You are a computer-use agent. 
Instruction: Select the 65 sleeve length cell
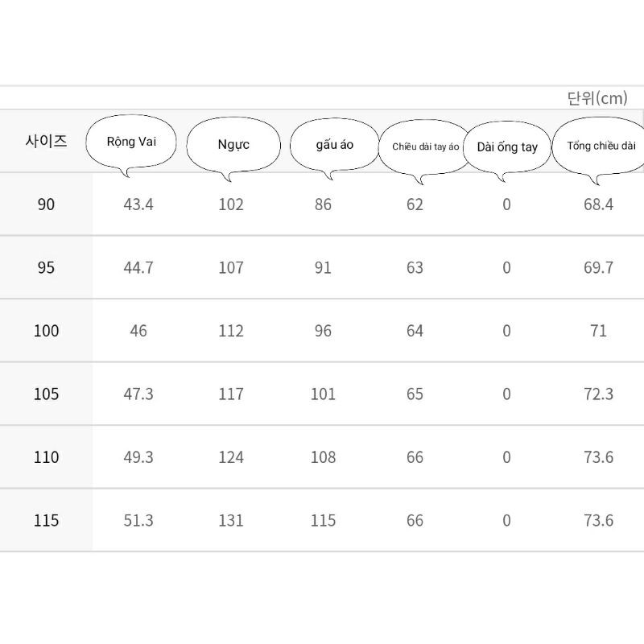click(415, 394)
